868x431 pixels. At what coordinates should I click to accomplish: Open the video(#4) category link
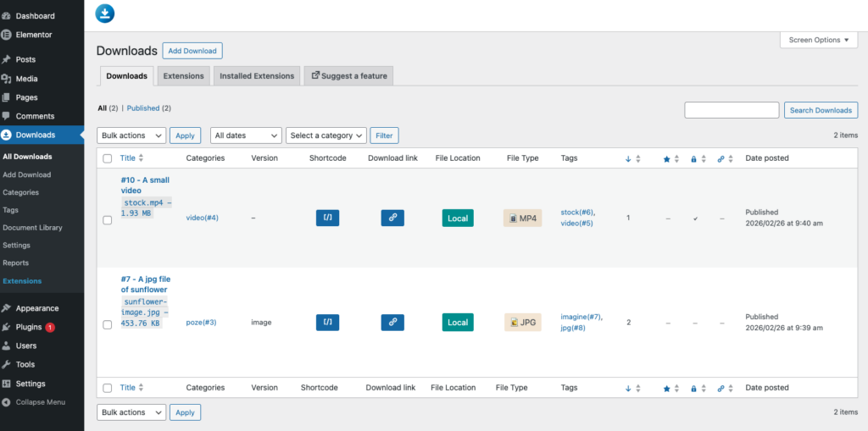pyautogui.click(x=203, y=218)
